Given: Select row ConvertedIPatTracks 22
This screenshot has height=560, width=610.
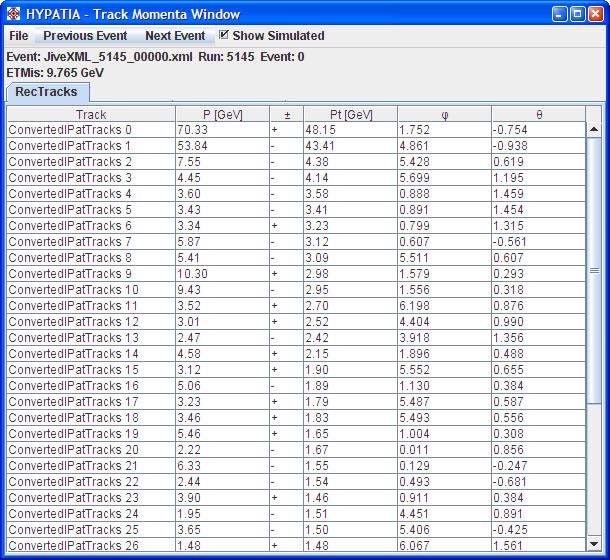Looking at the screenshot, I should click(x=296, y=481).
